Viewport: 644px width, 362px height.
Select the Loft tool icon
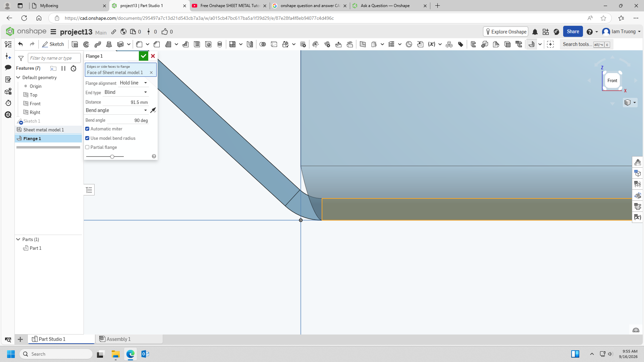tap(109, 44)
